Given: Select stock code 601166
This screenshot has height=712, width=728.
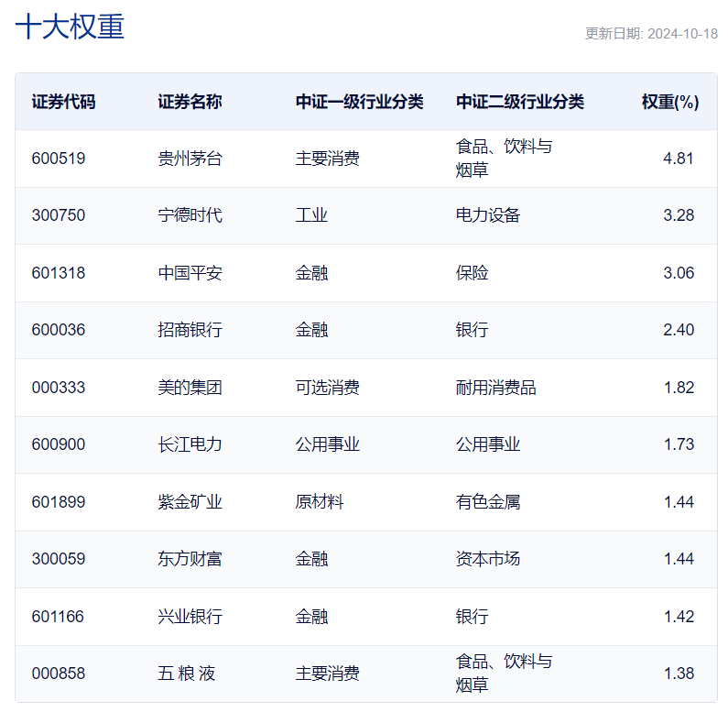Looking at the screenshot, I should click(58, 617).
